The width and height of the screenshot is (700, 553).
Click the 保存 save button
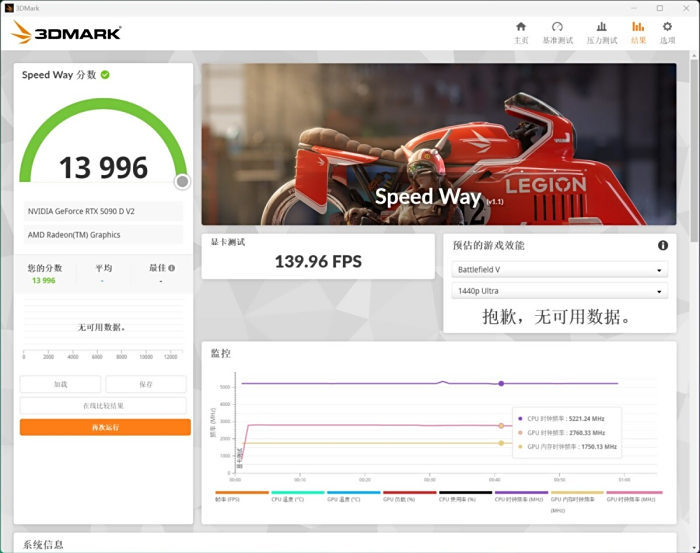point(146,384)
